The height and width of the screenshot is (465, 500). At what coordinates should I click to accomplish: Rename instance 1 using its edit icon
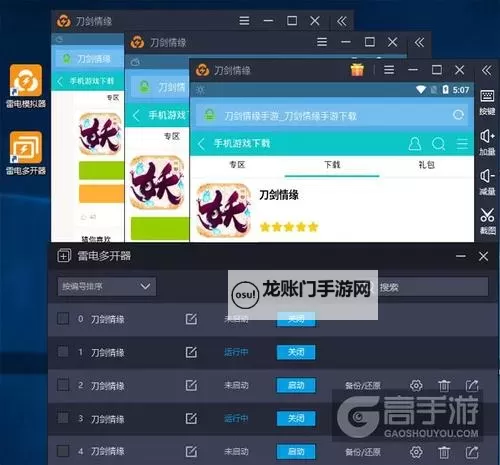(191, 352)
